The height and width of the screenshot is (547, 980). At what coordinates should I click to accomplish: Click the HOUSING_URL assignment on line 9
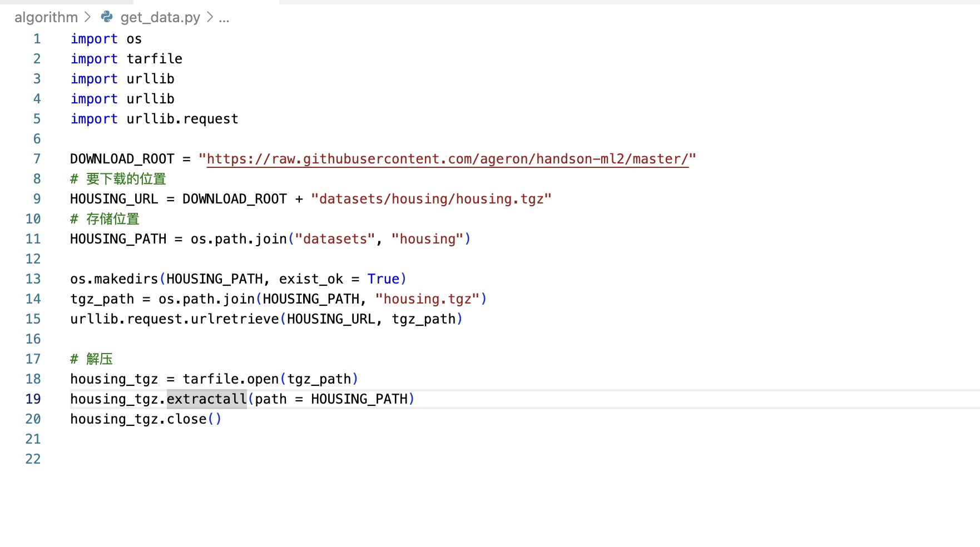[114, 199]
